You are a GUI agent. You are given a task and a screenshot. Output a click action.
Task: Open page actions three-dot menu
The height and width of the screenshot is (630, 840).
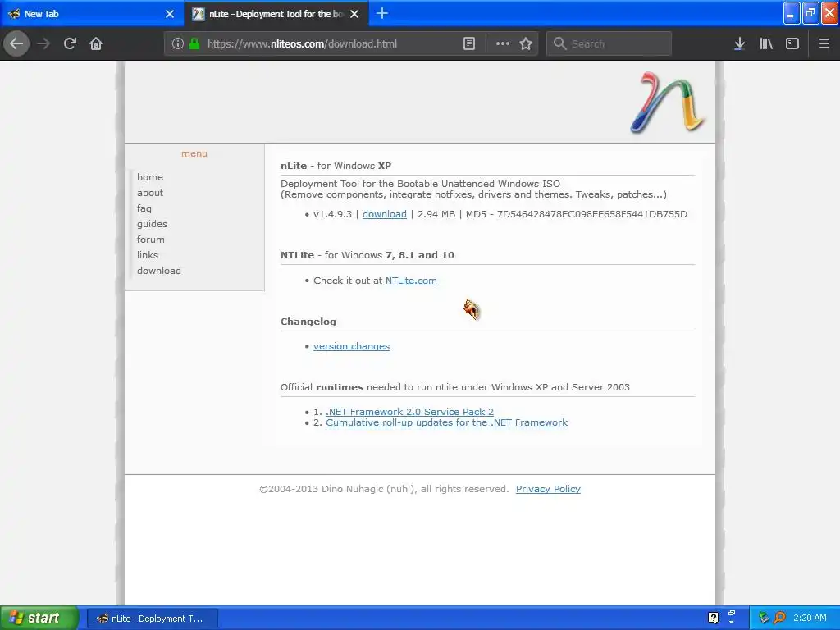pos(503,44)
